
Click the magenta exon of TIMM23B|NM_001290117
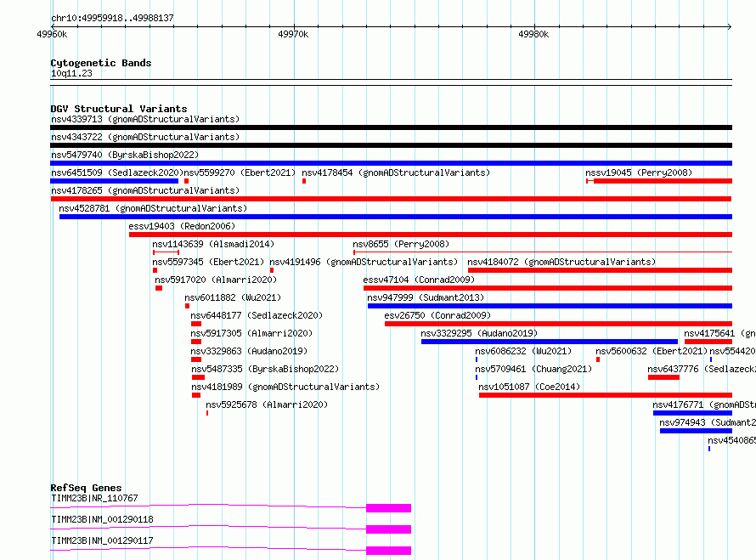tap(388, 551)
